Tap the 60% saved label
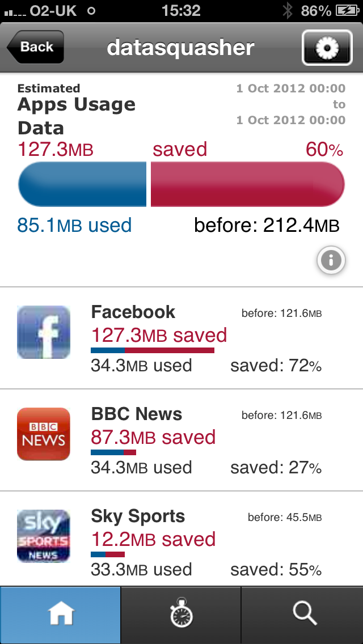The image size is (363, 644). tap(328, 149)
